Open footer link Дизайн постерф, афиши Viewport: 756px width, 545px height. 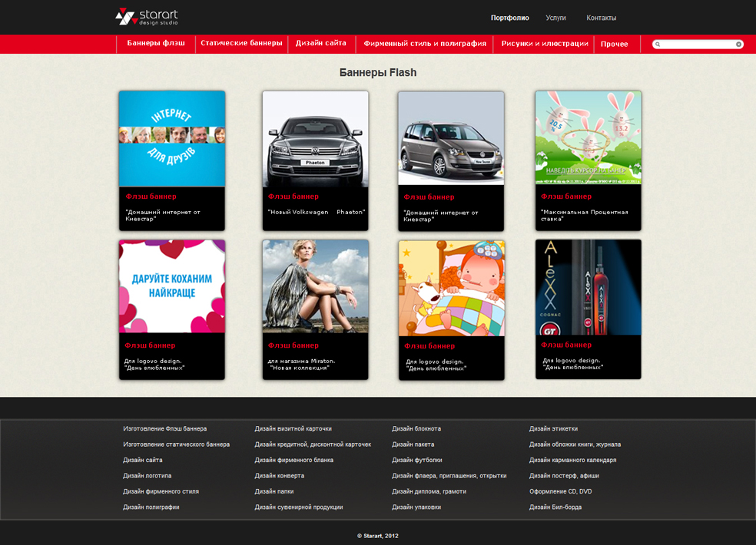point(564,476)
